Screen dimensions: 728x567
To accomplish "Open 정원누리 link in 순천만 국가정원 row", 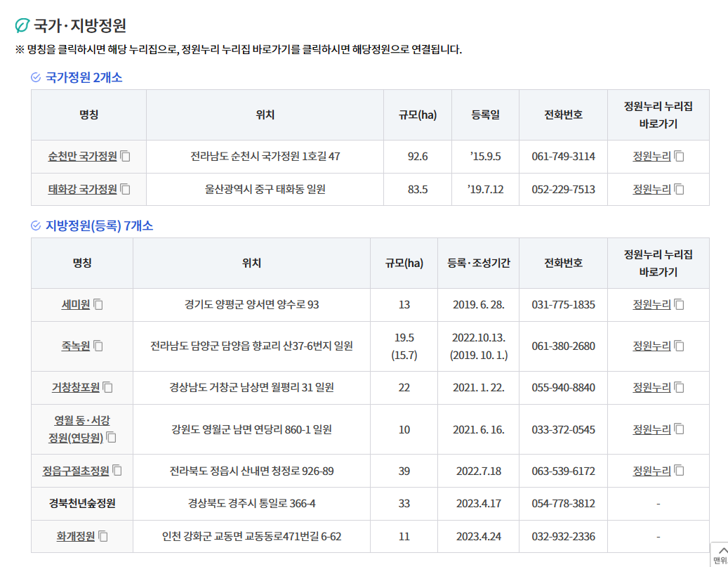I will pyautogui.click(x=651, y=157).
